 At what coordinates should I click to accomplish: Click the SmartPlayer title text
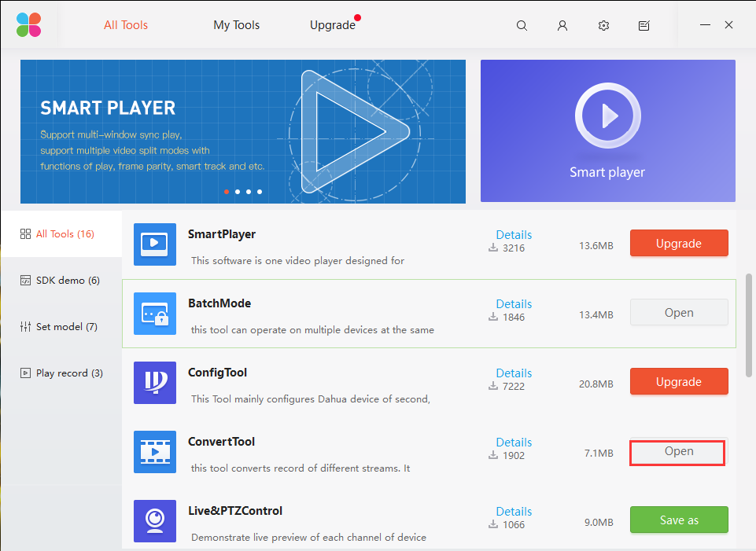tap(222, 234)
